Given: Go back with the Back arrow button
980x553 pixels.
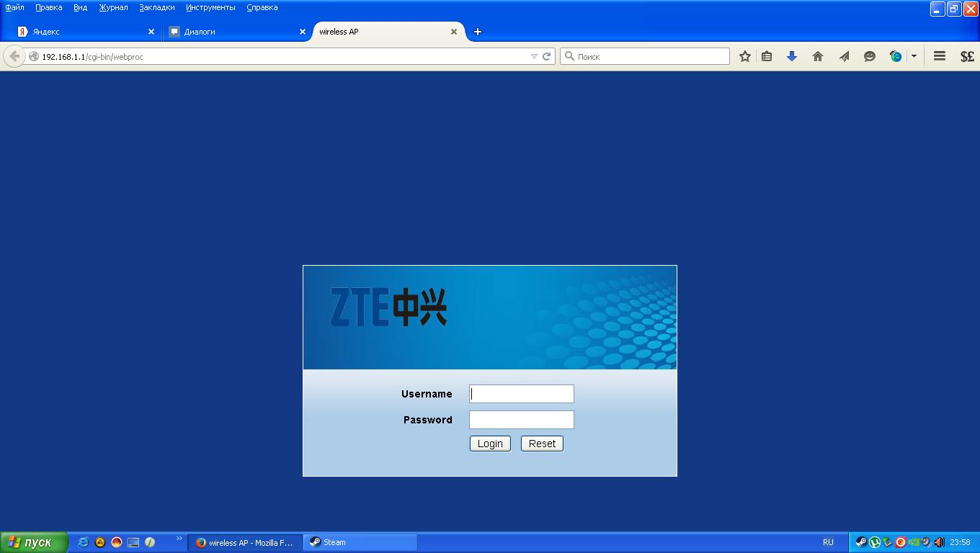Looking at the screenshot, I should point(14,56).
